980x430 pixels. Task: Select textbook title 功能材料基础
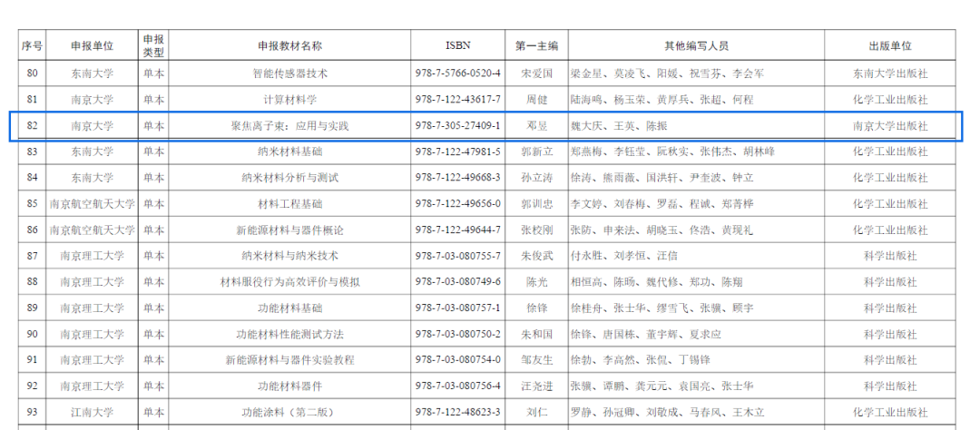[x=290, y=308]
